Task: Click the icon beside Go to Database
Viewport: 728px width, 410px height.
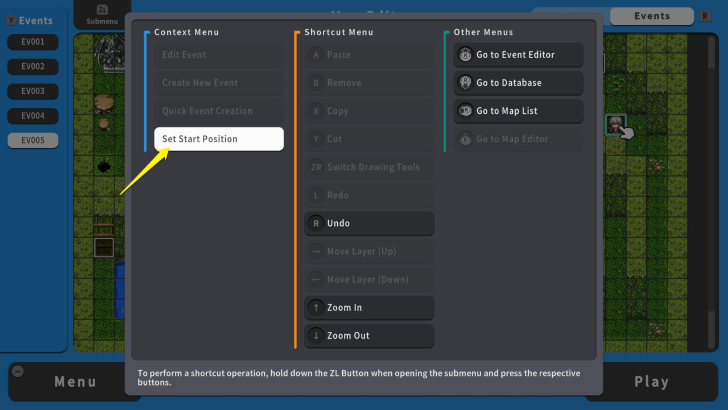Action: (x=465, y=83)
